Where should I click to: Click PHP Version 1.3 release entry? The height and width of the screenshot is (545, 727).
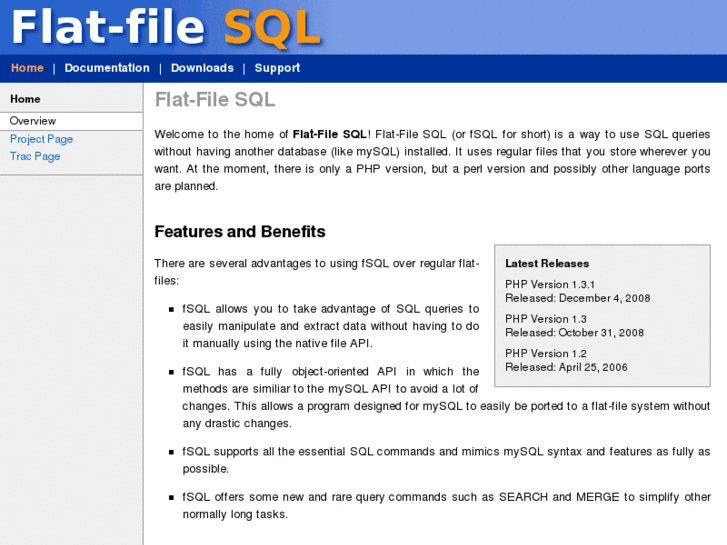point(546,319)
